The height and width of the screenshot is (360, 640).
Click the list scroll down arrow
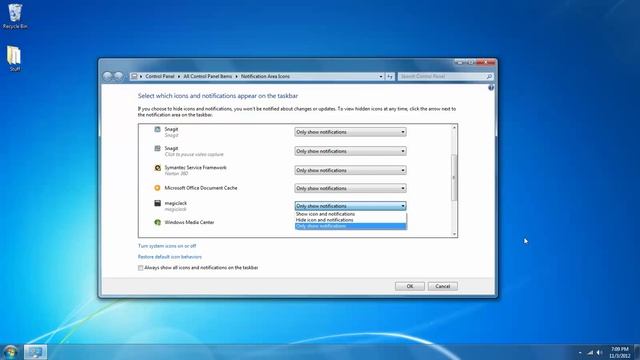point(454,234)
